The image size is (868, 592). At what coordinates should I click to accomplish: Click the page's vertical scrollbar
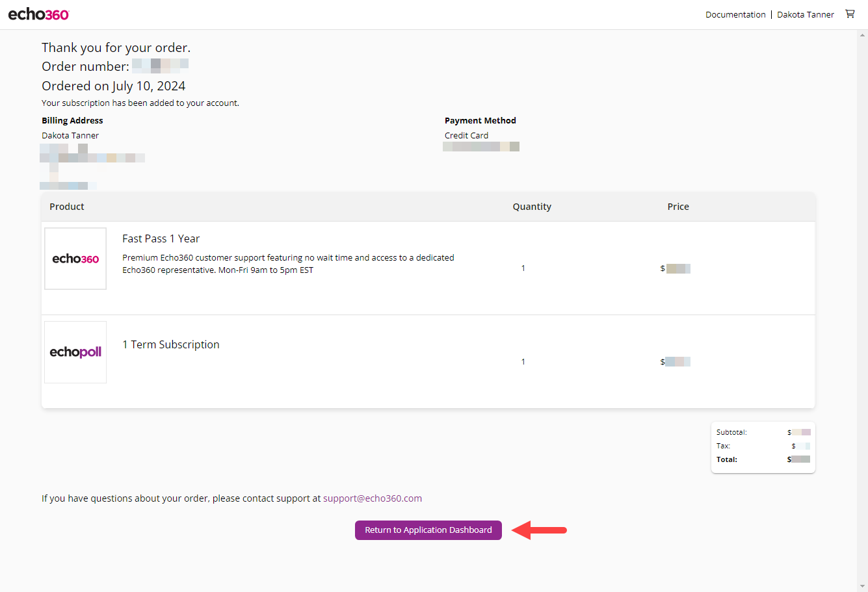tap(862, 311)
